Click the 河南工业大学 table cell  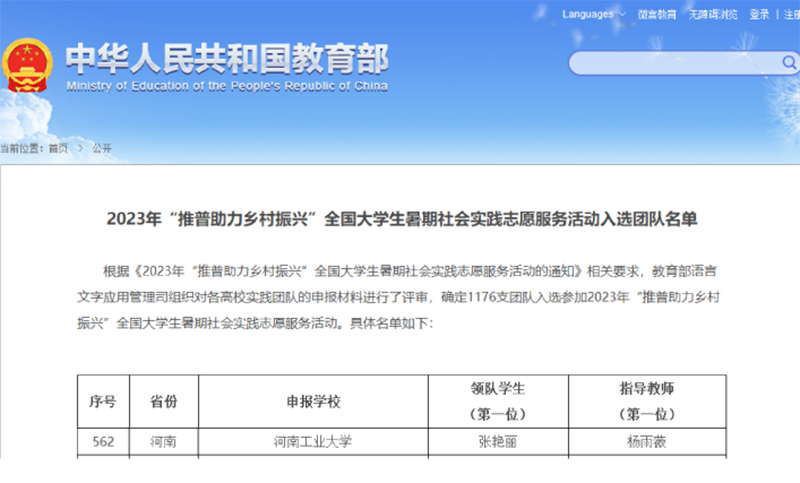pyautogui.click(x=313, y=442)
